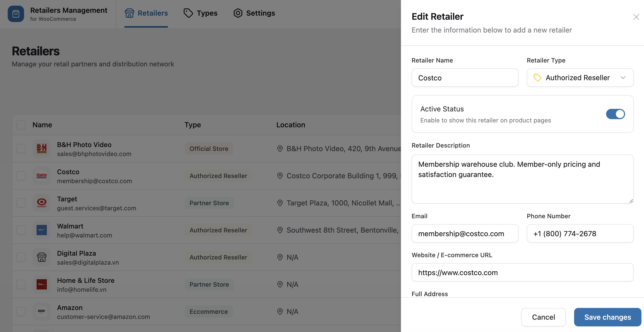Click Save changes

(x=607, y=317)
